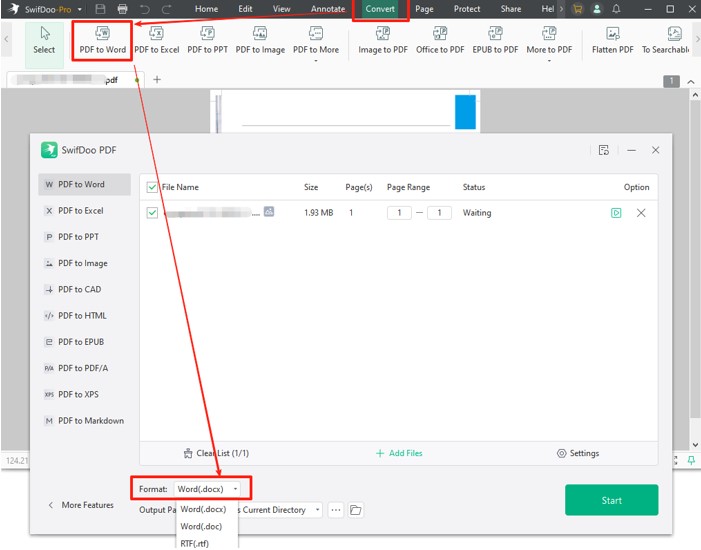Viewport: 701px width, 550px height.
Task: Open Office to PDF in the ribbon
Action: tap(440, 41)
